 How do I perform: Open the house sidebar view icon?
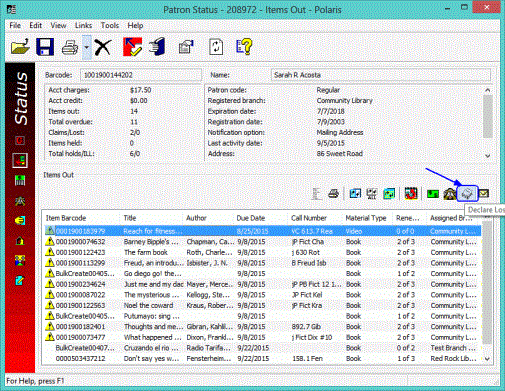(x=20, y=241)
